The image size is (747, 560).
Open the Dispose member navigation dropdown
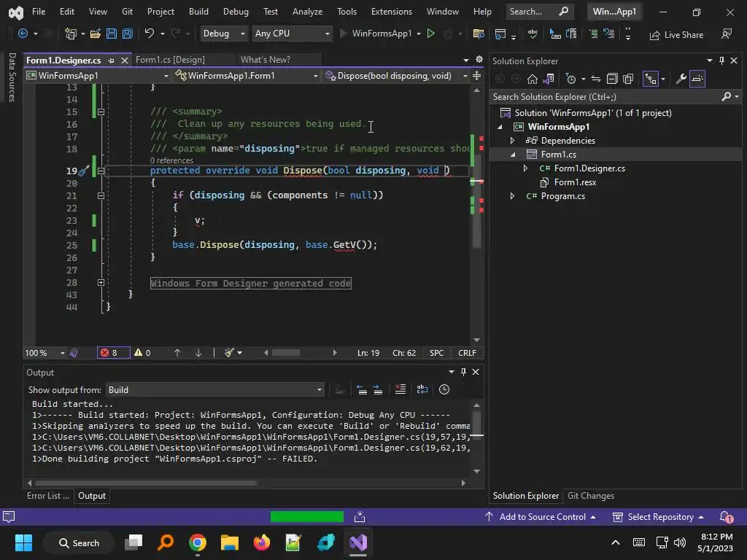[x=396, y=76]
